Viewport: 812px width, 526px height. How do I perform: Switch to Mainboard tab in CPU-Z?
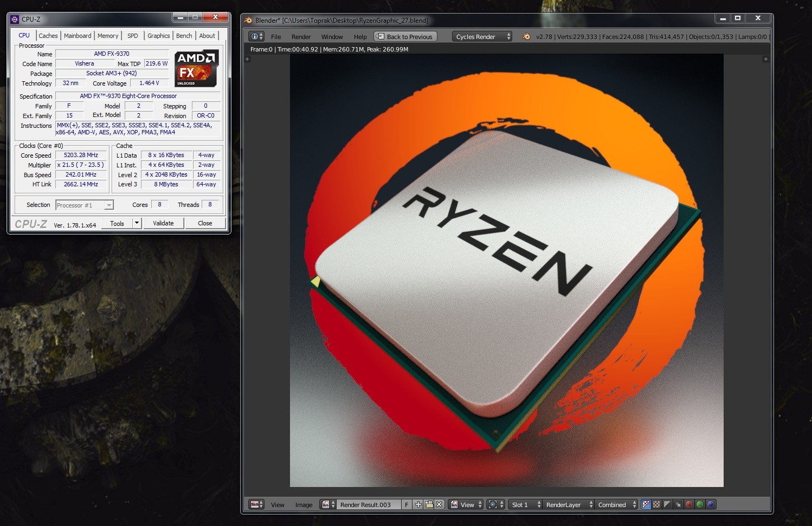click(x=78, y=36)
